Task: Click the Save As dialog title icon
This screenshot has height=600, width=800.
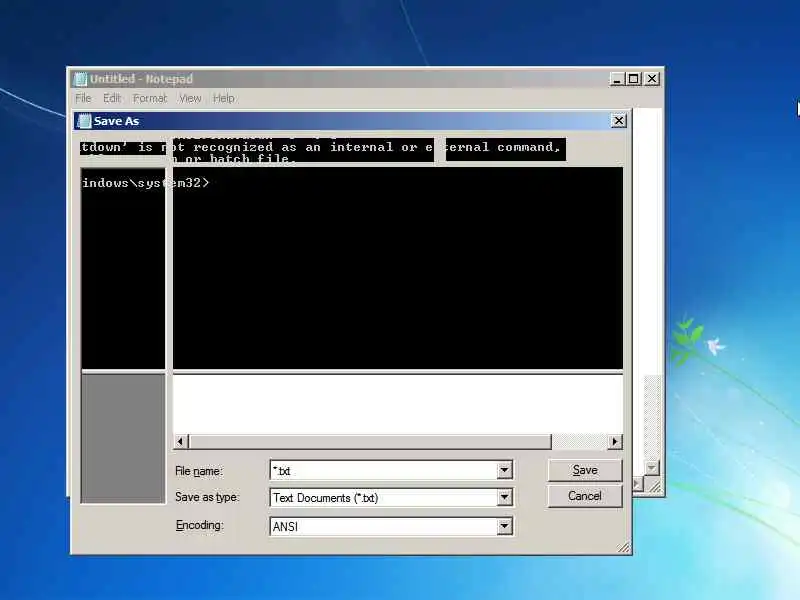Action: [84, 121]
